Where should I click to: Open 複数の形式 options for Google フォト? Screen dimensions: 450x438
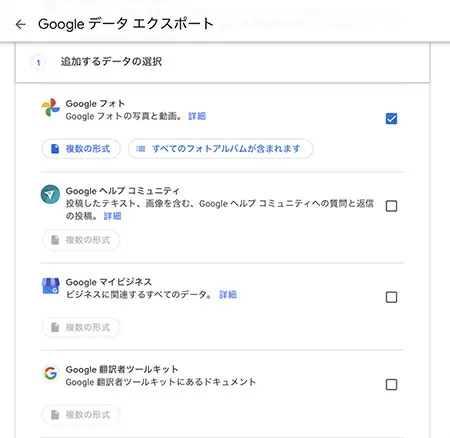81,149
